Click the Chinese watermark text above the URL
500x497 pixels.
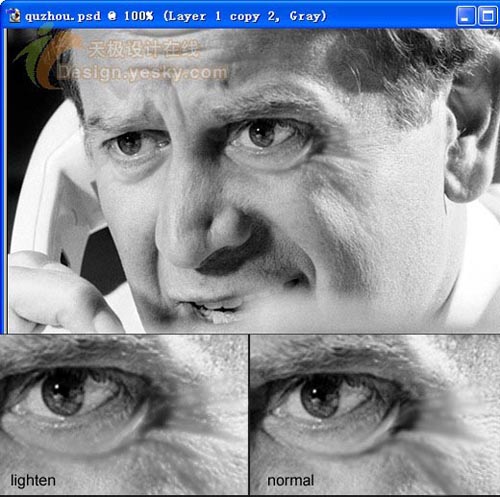pos(144,50)
